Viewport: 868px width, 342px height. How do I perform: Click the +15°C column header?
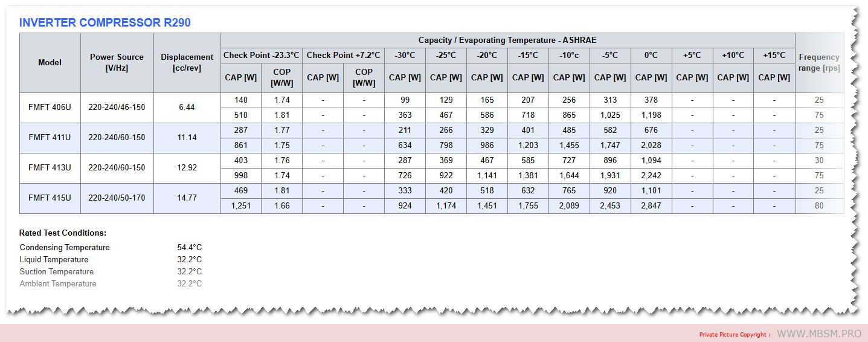point(774,55)
